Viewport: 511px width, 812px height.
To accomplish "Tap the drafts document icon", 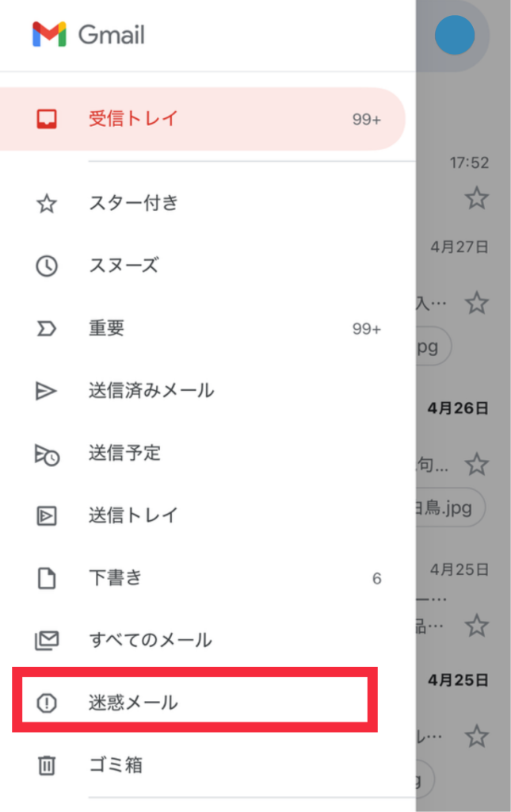I will pyautogui.click(x=47, y=579).
